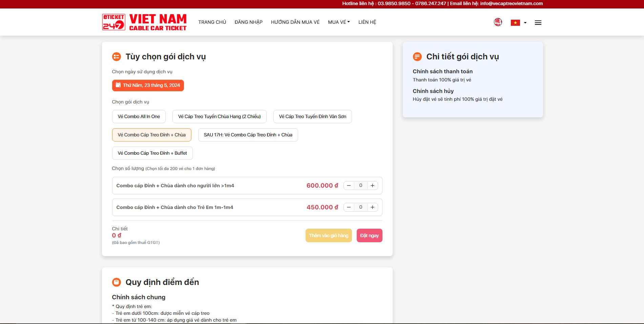The width and height of the screenshot is (644, 324).
Task: Open the date picker for Thứ Năm, 23 tháng 5
Action: (148, 85)
